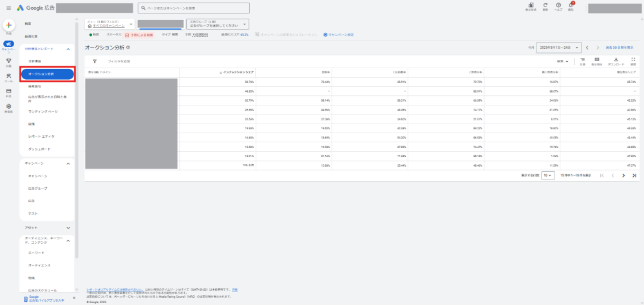Click the expand fullscreen (展開) icon
The image size is (644, 305).
633,60
